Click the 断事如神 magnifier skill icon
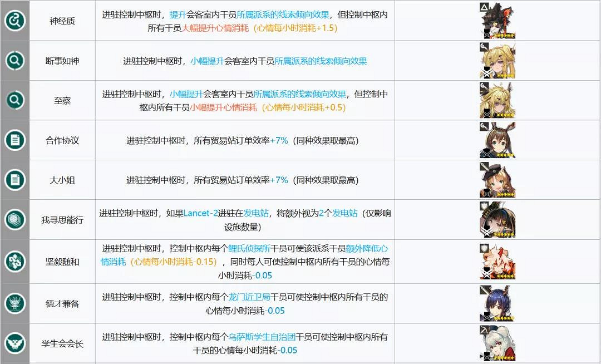The image size is (601, 364). [x=14, y=60]
